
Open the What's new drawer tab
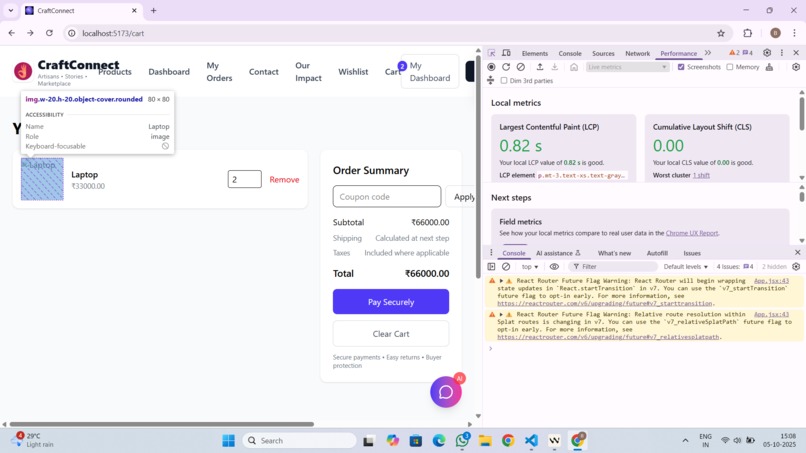[x=614, y=253]
